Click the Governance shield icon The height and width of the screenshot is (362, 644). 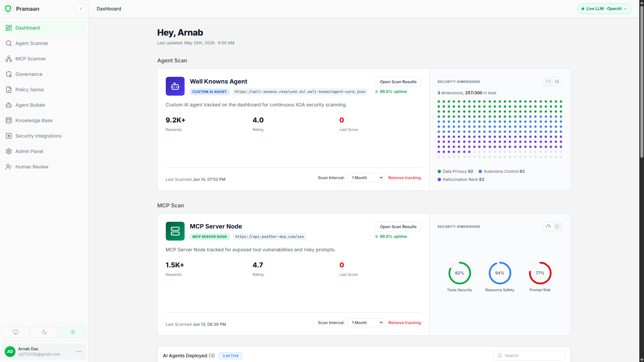[9, 74]
